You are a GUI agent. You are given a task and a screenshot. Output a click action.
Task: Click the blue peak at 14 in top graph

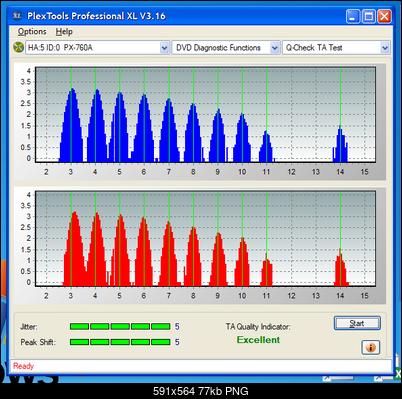[x=340, y=144]
